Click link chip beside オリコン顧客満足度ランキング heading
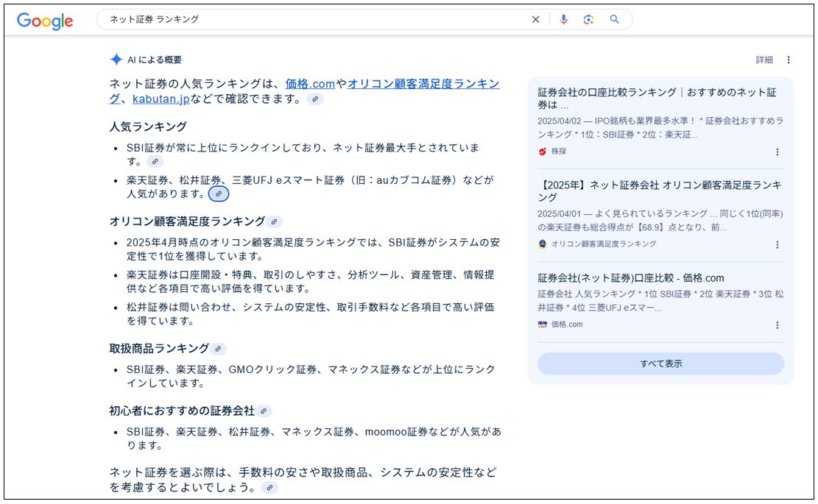Screen dimensions: 818x504 click(x=274, y=222)
